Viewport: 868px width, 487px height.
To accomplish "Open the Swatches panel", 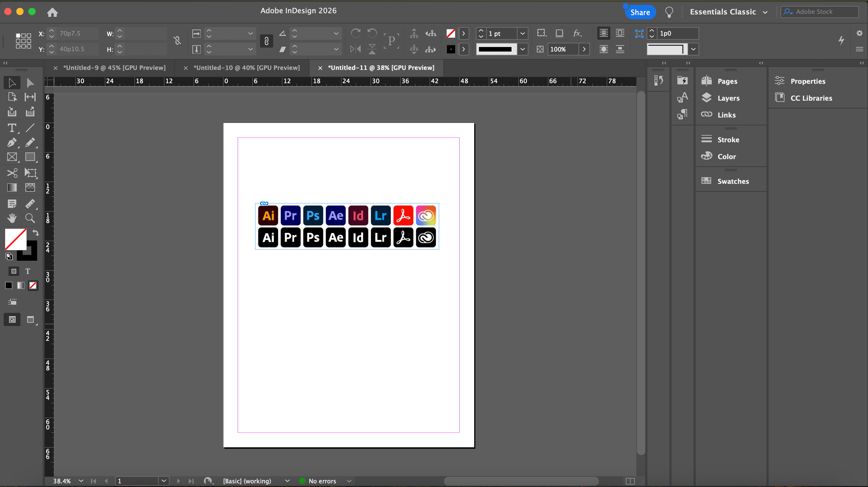I will click(733, 181).
